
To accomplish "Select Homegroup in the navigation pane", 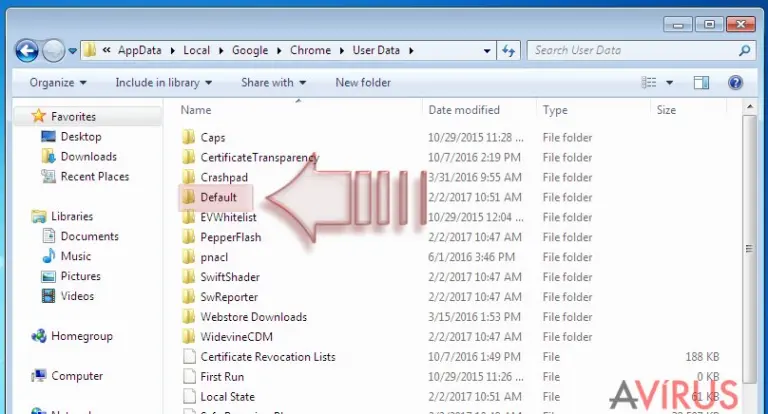I will pyautogui.click(x=82, y=336).
